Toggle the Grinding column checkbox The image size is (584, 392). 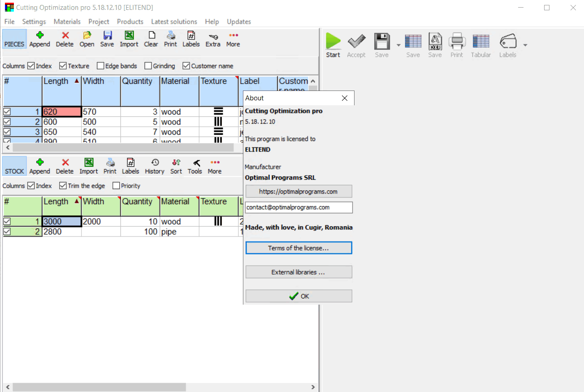click(x=148, y=66)
